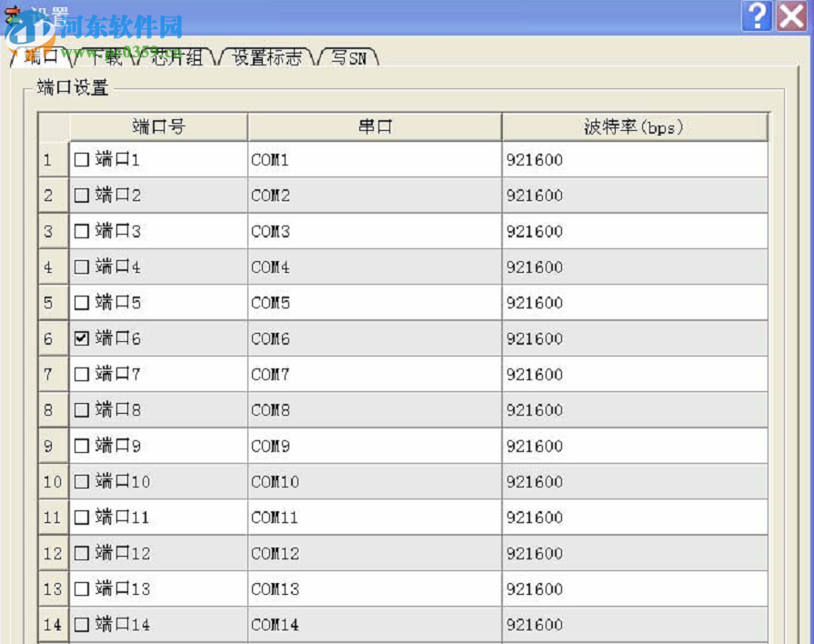This screenshot has height=644, width=814.
Task: Select the 端口号 column header
Action: click(x=158, y=127)
